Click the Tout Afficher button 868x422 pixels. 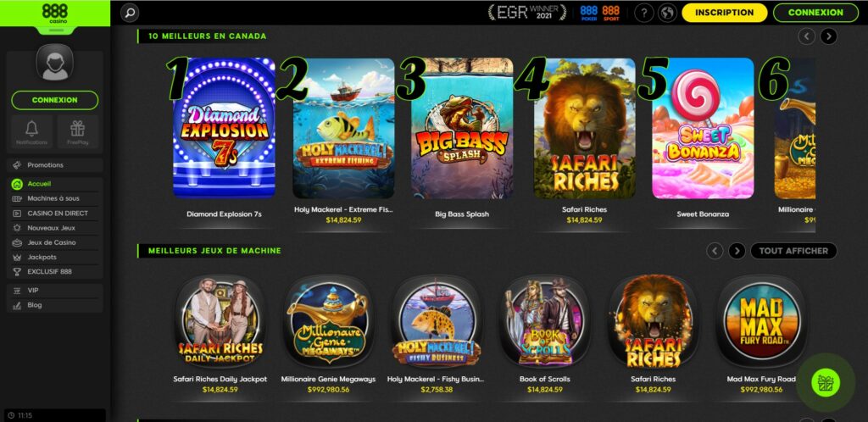point(793,251)
